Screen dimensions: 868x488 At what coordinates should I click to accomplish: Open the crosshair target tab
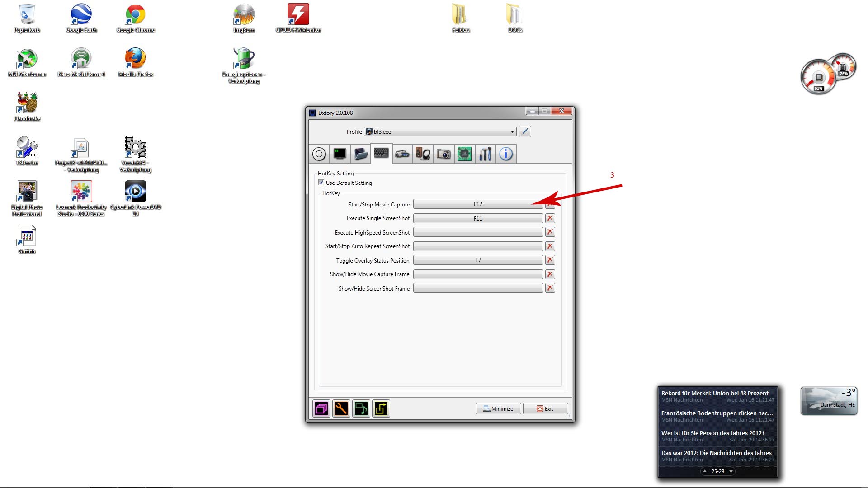[x=319, y=154]
